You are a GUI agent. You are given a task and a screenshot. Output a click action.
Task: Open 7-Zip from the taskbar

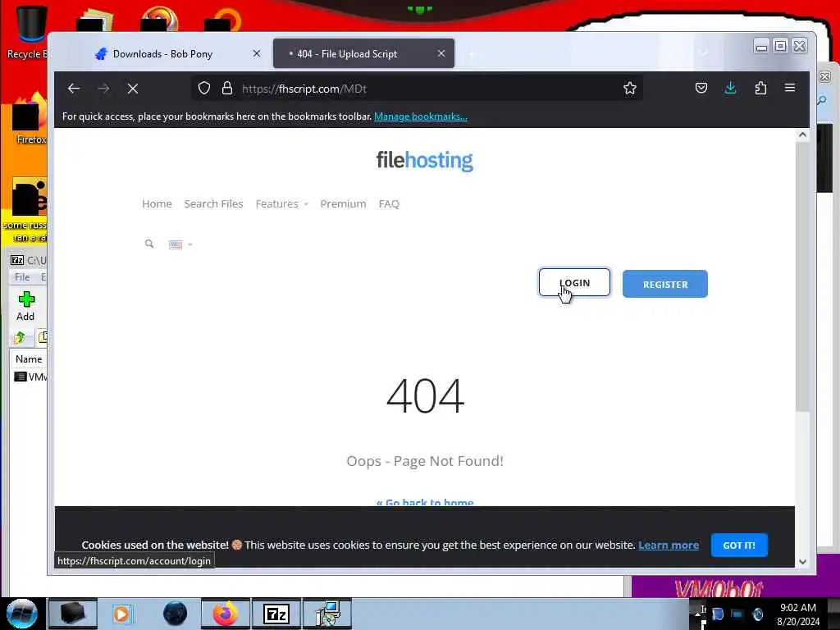click(276, 614)
